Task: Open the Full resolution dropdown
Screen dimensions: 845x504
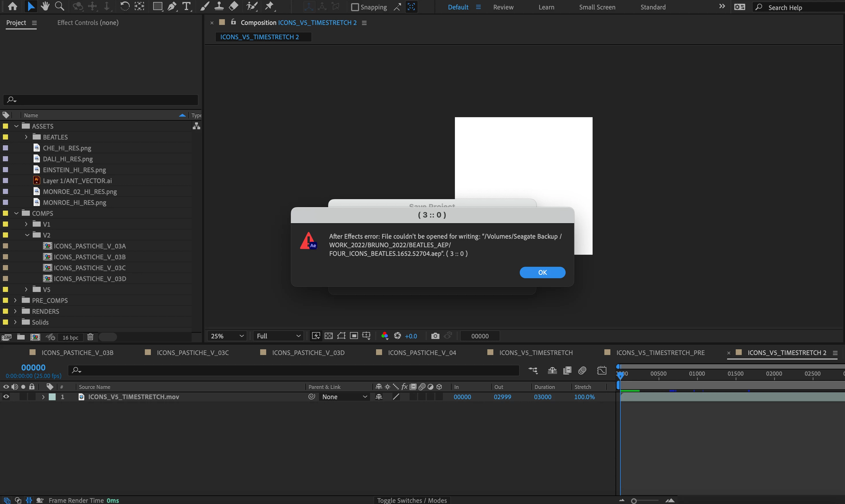Action: [x=279, y=336]
